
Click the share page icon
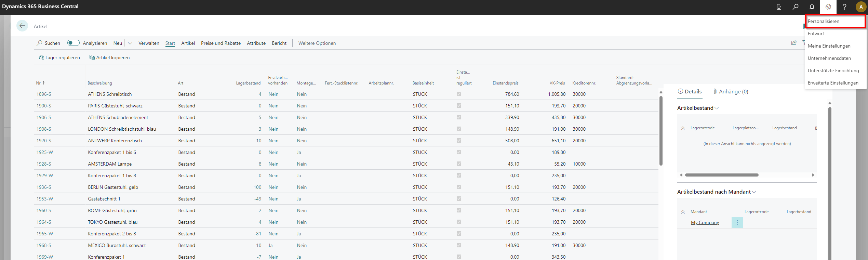pos(794,43)
